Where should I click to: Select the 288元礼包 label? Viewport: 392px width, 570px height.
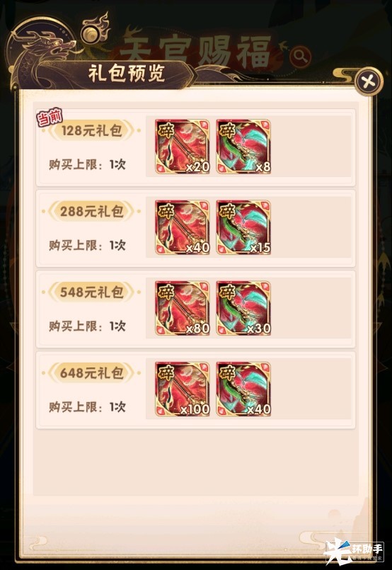tap(91, 211)
